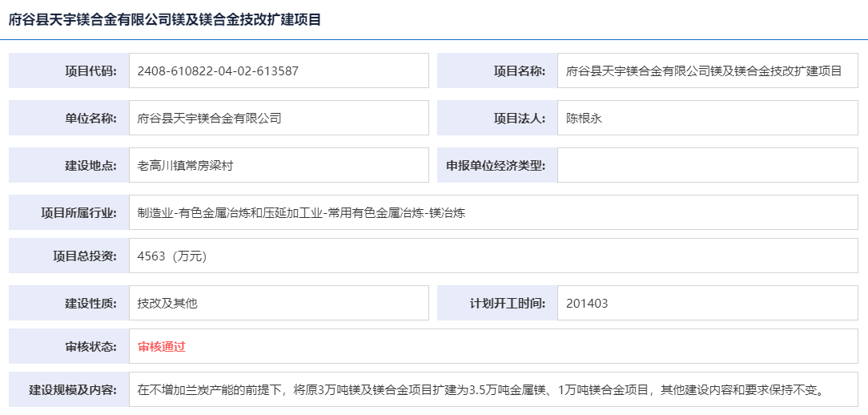Select location 老高川镇常房梁村
868x415 pixels.
pyautogui.click(x=186, y=165)
